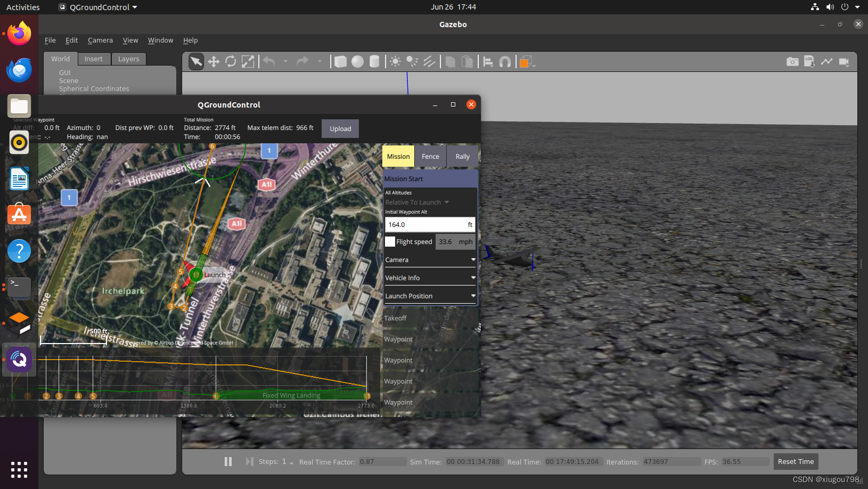Screen dimensions: 868x489
Task: Open the Relative To Launch dropdown
Action: [417, 202]
